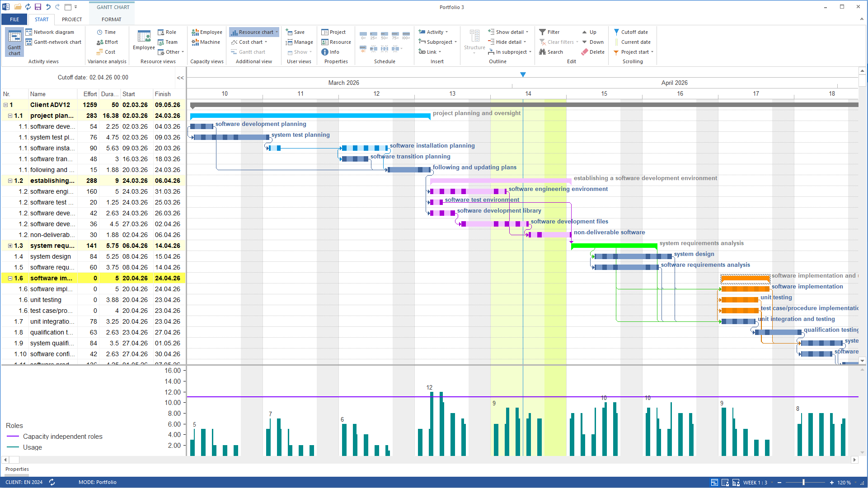Open project Info properties
868x488 pixels.
point(330,52)
